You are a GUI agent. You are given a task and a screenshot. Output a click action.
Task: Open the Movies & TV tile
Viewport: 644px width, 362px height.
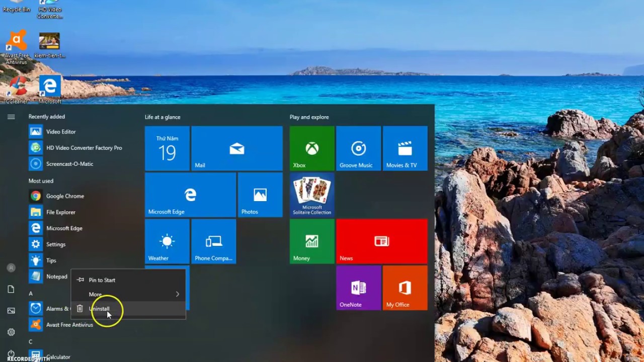[x=405, y=148]
